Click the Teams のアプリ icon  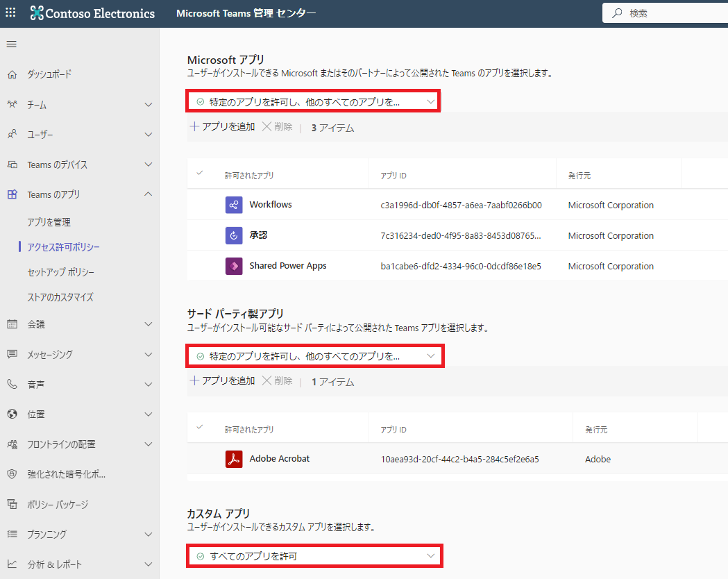(12, 194)
